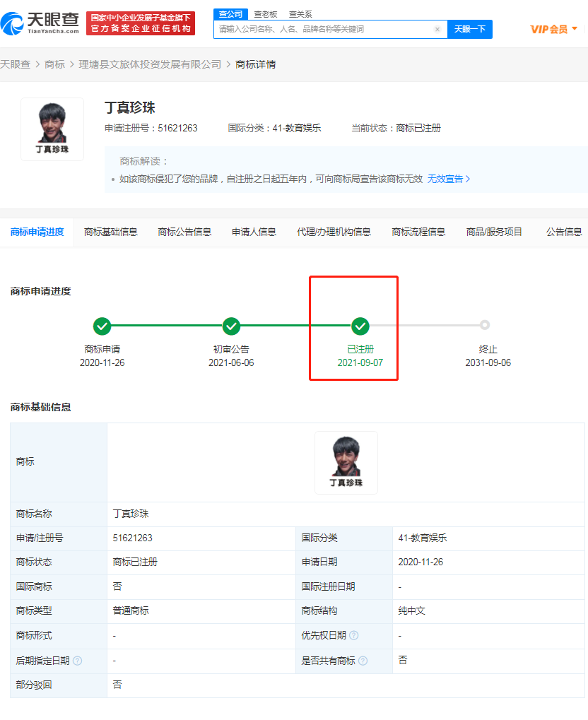Switch to 商品/服务项目 tab
This screenshot has width=588, height=720.
[x=494, y=232]
